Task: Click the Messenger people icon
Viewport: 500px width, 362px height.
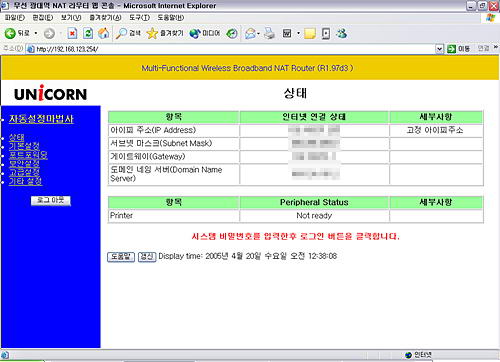Action: [342, 33]
